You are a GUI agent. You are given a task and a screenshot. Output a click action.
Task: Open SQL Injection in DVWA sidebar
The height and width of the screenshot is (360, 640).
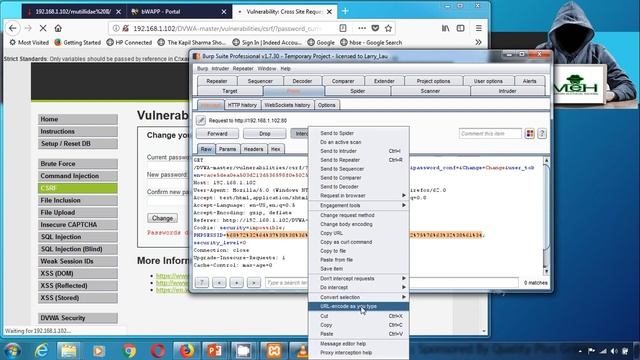point(78,237)
